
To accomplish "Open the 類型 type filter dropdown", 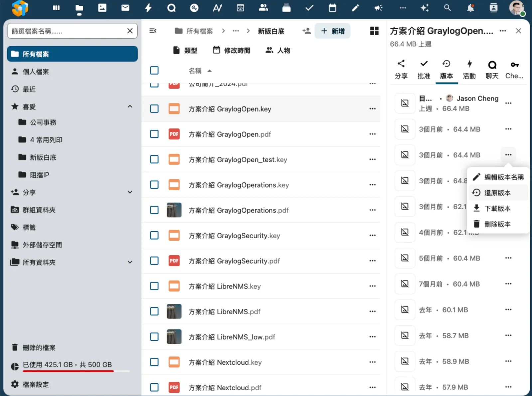I will (185, 50).
